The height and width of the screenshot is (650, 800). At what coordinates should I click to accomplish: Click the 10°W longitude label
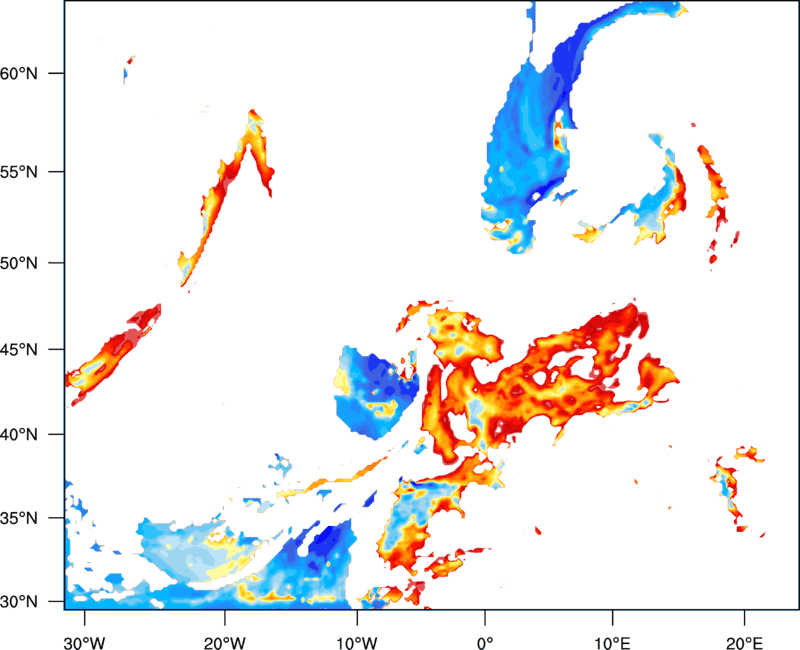(357, 643)
